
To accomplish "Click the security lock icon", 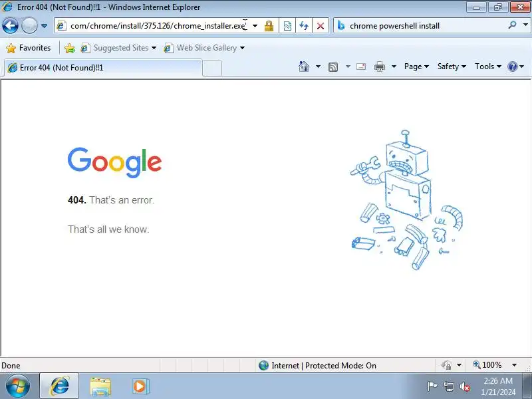I will pos(269,26).
